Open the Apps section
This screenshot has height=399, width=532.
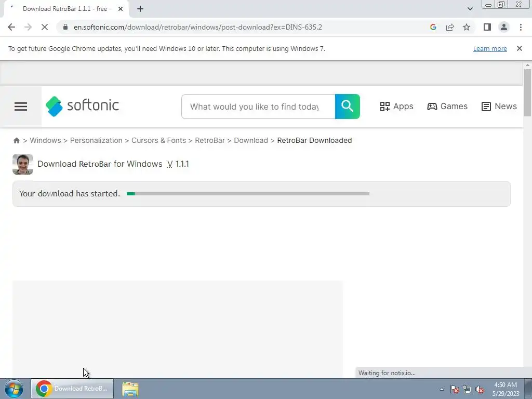(x=396, y=106)
